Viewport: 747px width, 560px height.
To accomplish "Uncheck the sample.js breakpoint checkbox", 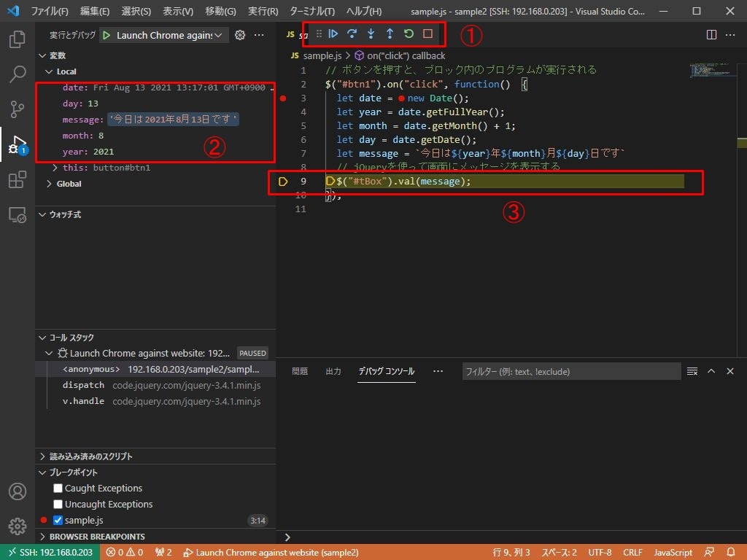I will pos(58,520).
